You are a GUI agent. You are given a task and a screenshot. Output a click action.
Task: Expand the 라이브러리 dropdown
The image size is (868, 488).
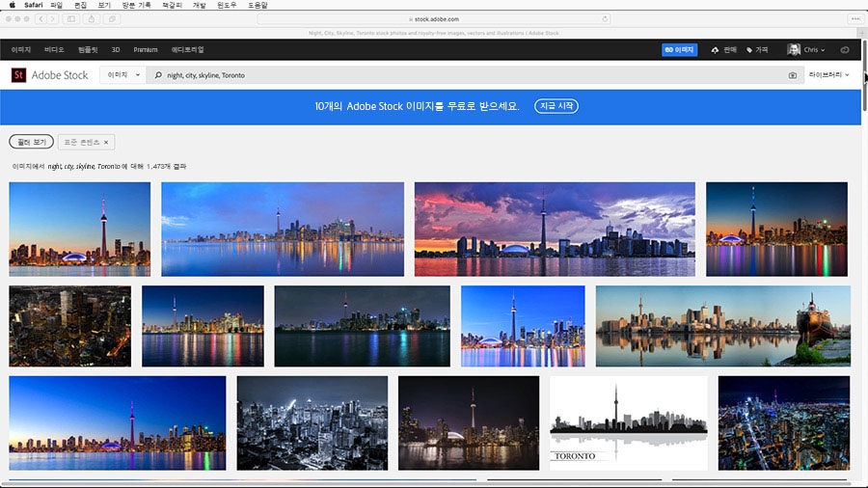point(828,74)
